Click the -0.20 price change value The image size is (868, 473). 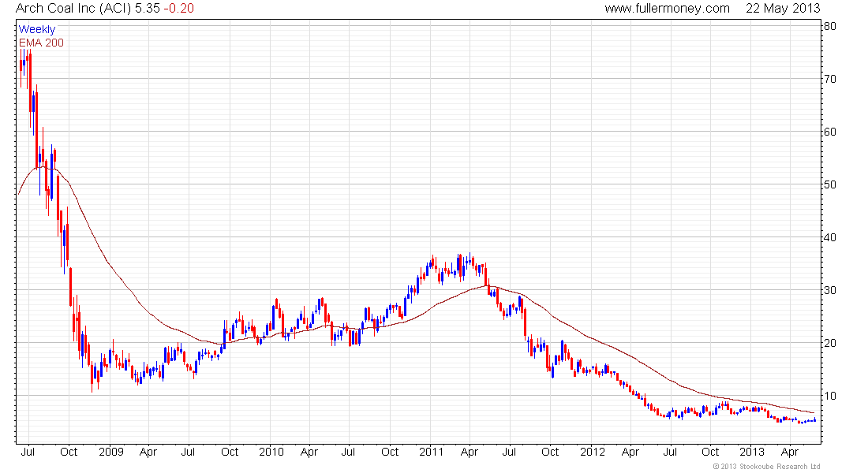179,9
